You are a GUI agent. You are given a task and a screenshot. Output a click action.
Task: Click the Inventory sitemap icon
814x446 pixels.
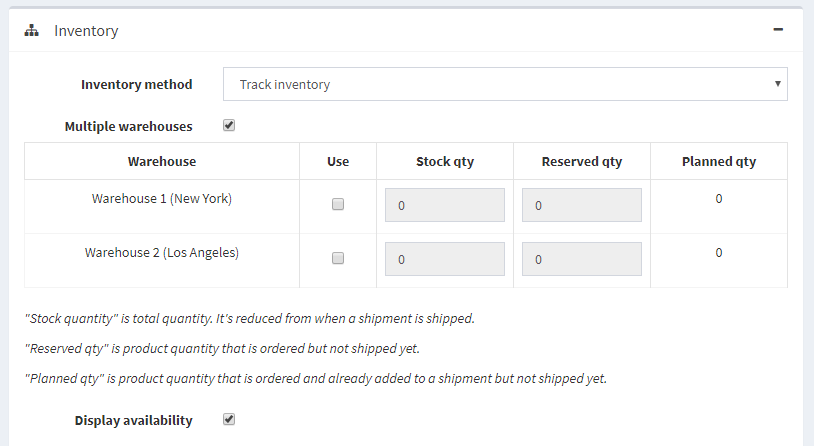click(x=31, y=31)
